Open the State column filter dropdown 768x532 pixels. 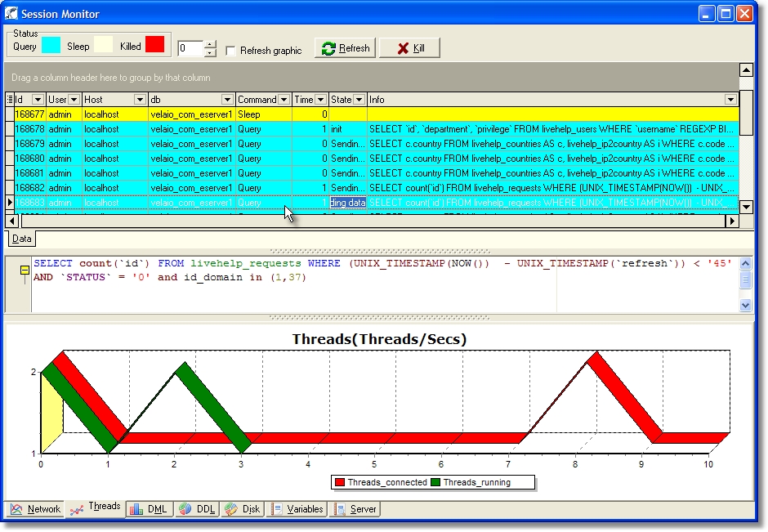click(x=359, y=100)
